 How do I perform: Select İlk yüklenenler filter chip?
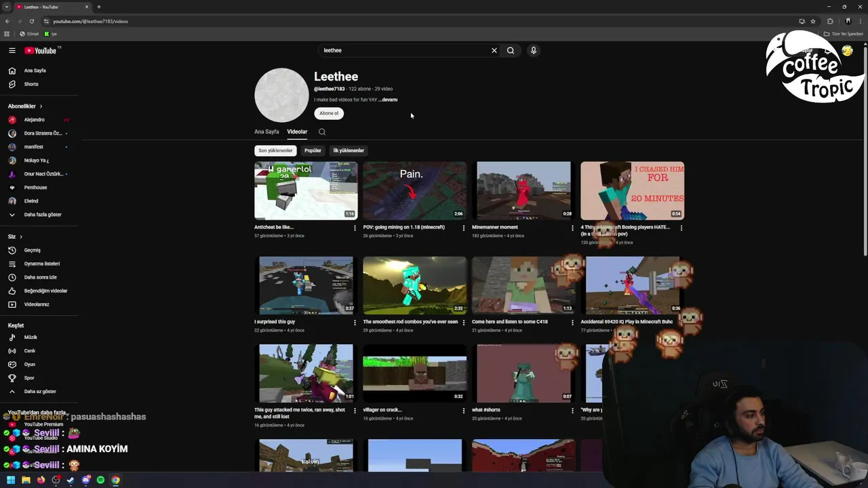click(349, 150)
